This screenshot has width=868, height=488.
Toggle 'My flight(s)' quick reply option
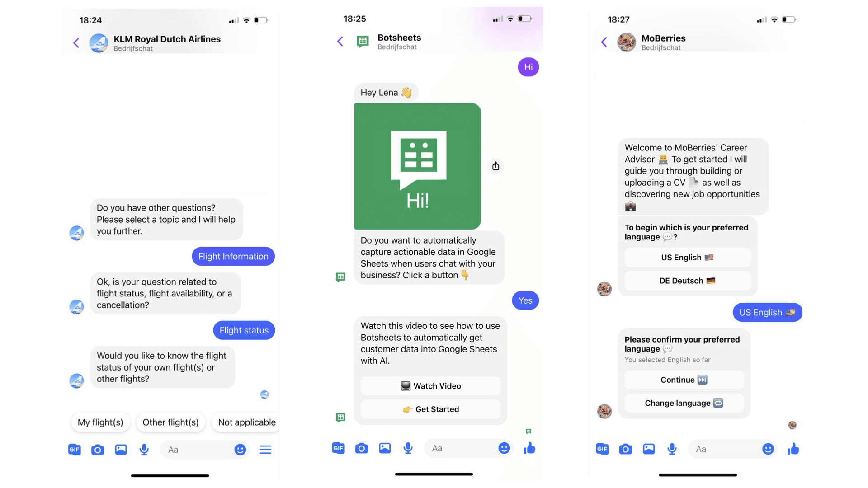(x=101, y=422)
